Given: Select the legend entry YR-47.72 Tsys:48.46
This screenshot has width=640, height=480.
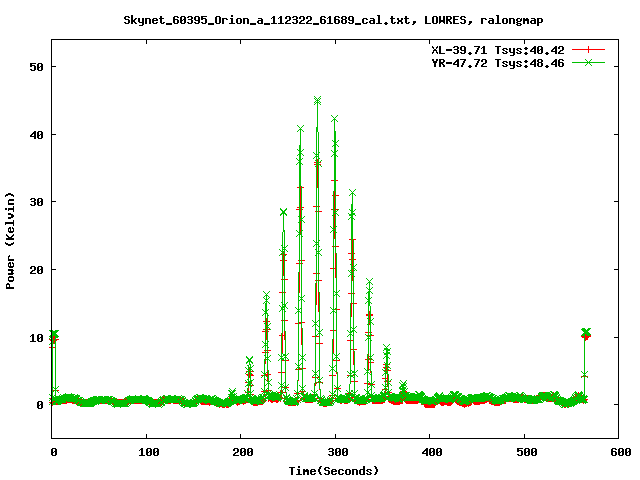Looking at the screenshot, I should (498, 63).
